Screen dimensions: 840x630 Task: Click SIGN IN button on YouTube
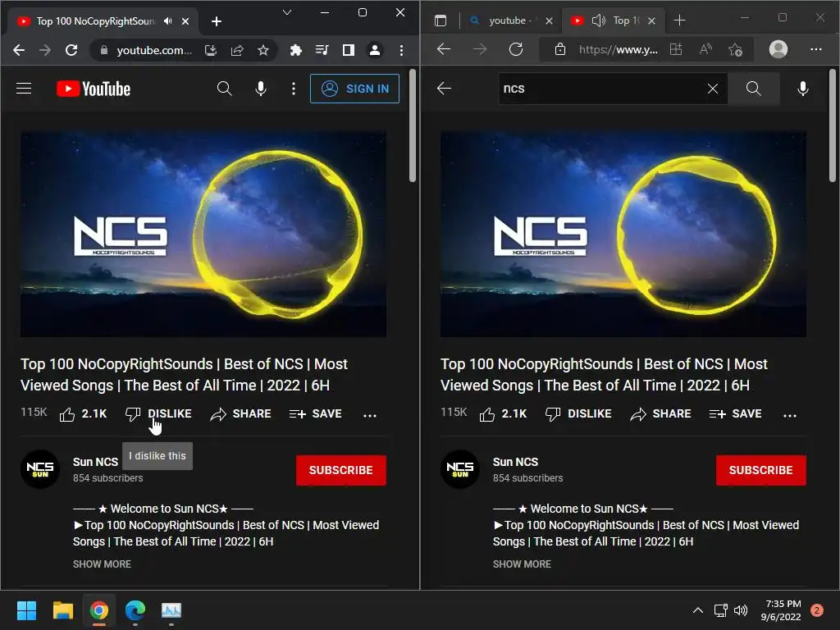[354, 89]
